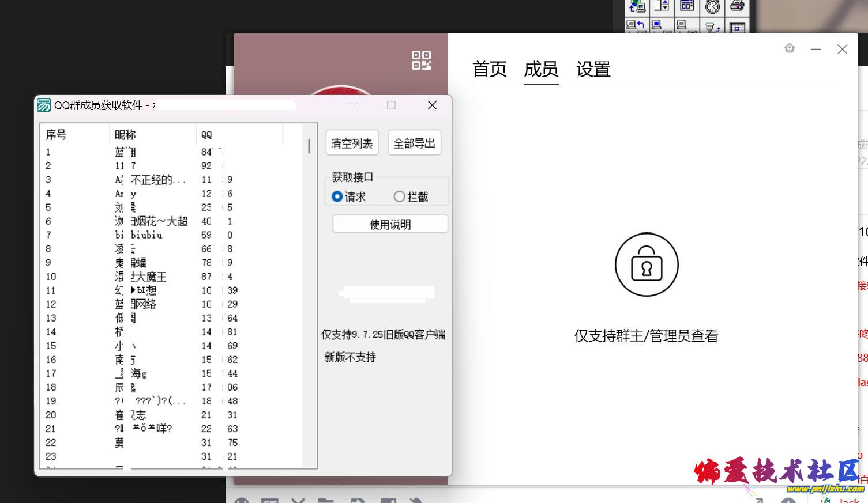The width and height of the screenshot is (868, 503).
Task: Select the 拦截 radio button
Action: (399, 196)
